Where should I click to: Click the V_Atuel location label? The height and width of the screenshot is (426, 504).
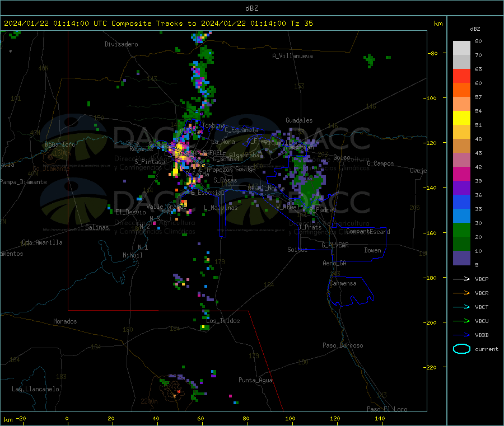(x=288, y=207)
